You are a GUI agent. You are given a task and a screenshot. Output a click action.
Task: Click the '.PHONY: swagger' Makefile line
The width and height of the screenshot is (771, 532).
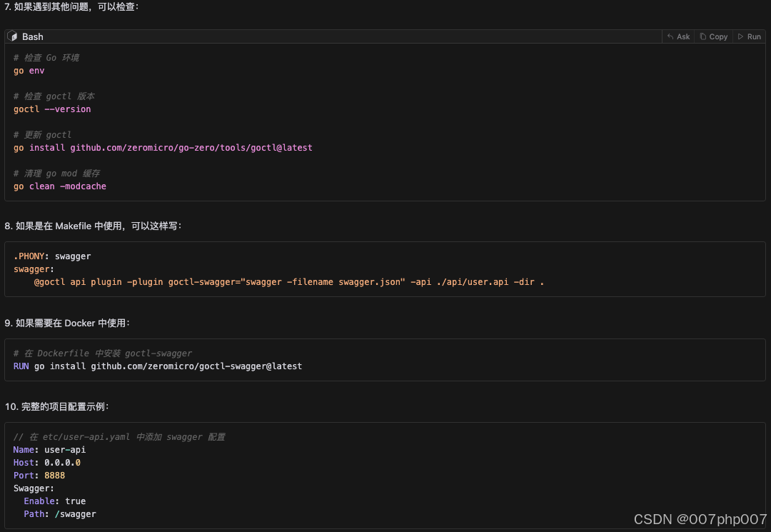click(53, 256)
